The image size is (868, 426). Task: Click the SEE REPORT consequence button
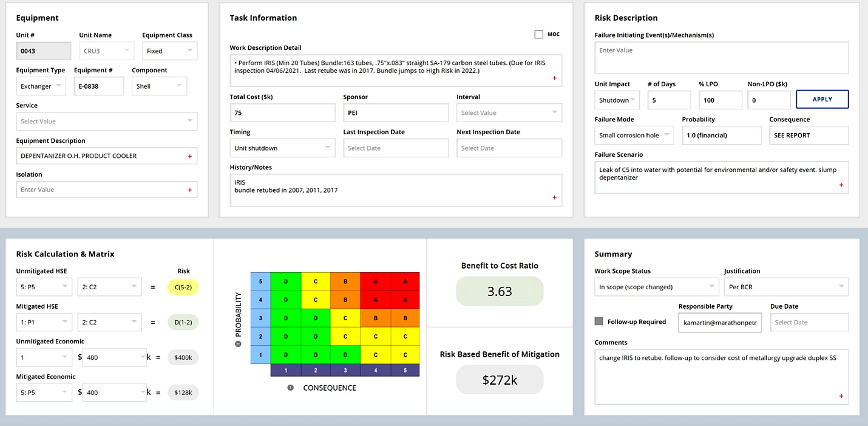click(x=809, y=135)
